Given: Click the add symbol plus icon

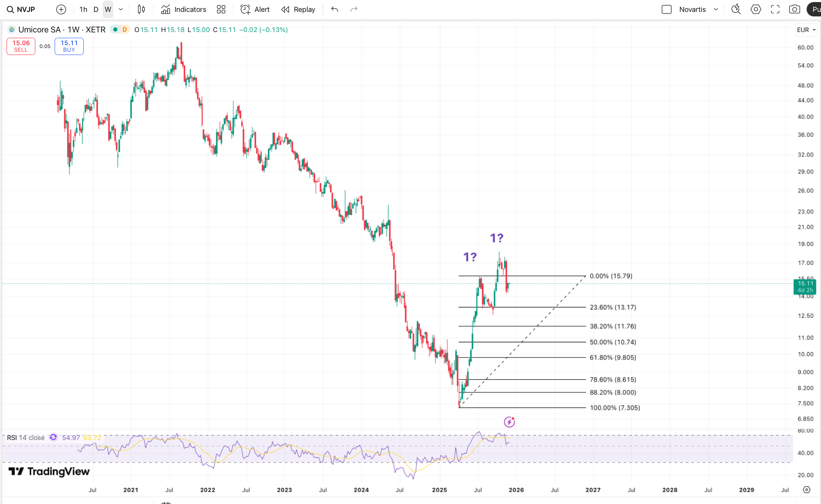Looking at the screenshot, I should pos(61,9).
